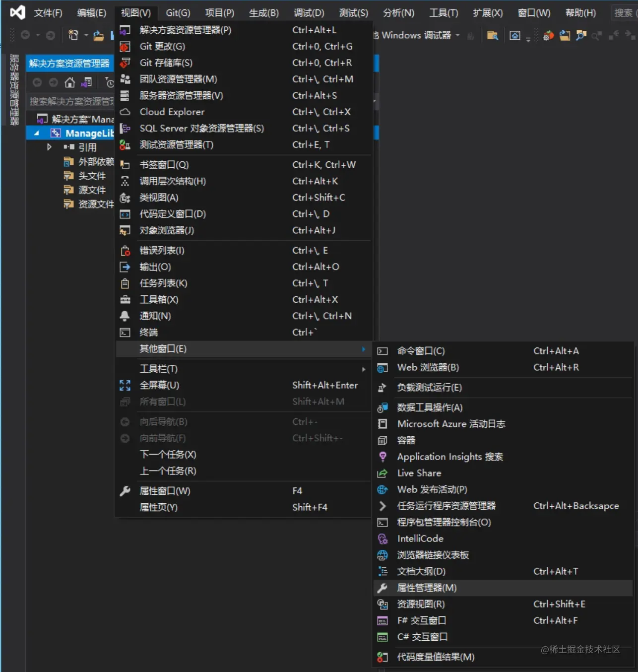
Task: Choose 文档大纲(D) from the submenu
Action: (503, 572)
